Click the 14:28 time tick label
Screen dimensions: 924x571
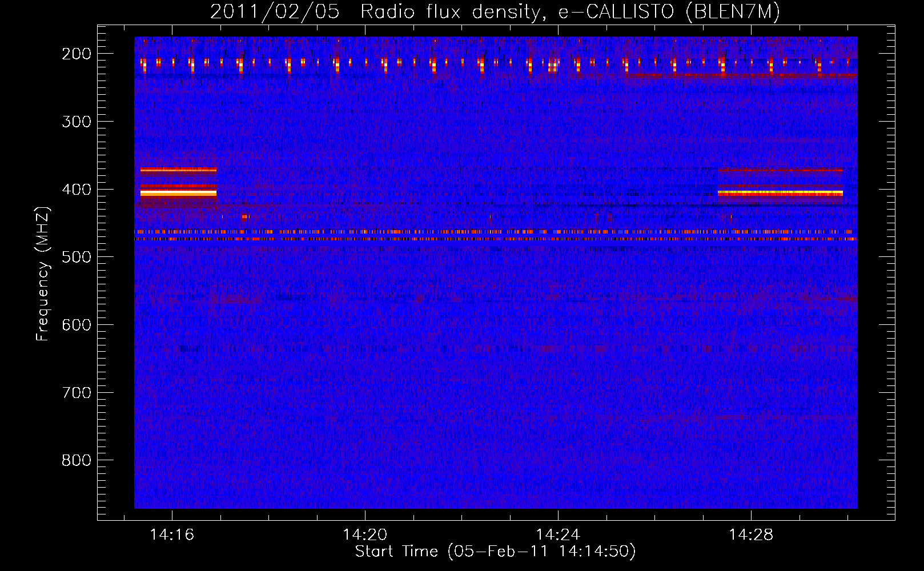tap(751, 535)
